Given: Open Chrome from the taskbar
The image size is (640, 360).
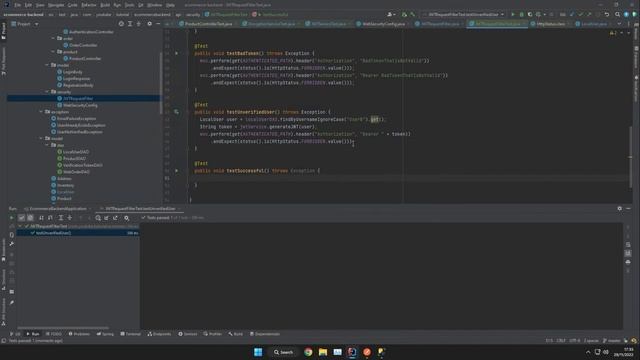Looking at the screenshot, I should 308,352.
